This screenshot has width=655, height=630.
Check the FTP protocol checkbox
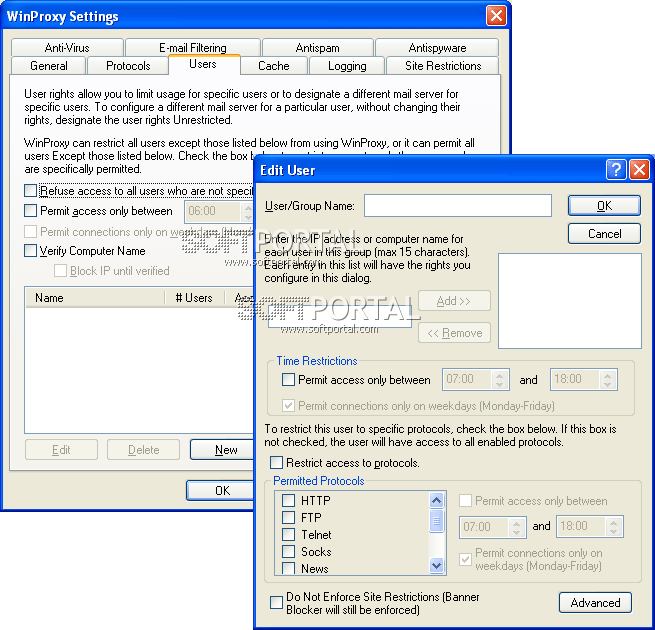point(288,518)
